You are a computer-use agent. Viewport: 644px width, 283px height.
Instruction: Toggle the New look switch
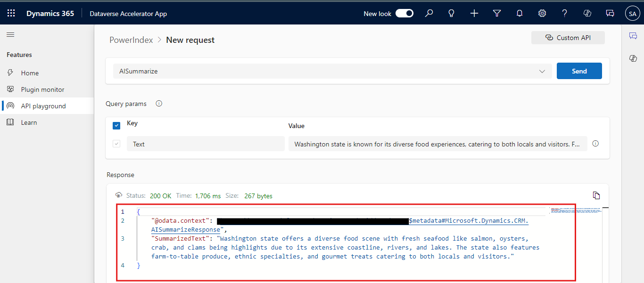point(404,14)
